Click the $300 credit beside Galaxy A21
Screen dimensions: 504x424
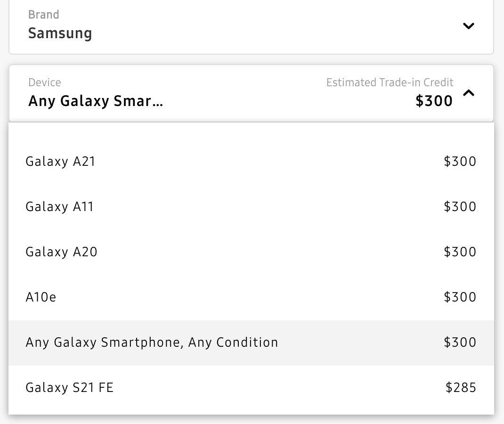coord(460,162)
